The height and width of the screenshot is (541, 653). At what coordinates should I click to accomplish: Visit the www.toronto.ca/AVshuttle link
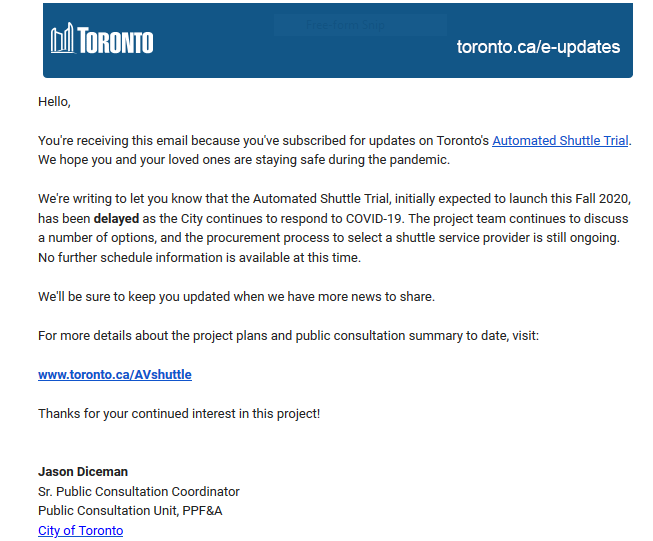pos(115,374)
